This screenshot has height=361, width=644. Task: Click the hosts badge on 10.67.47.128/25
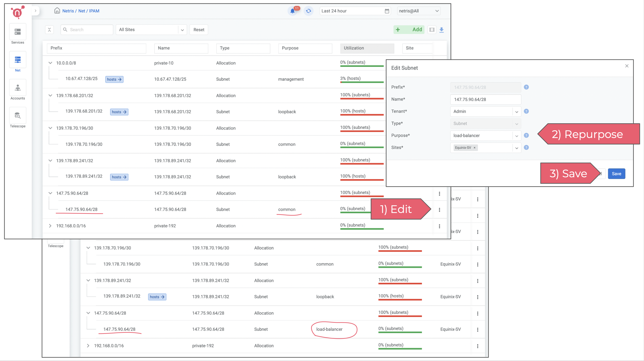(x=114, y=79)
